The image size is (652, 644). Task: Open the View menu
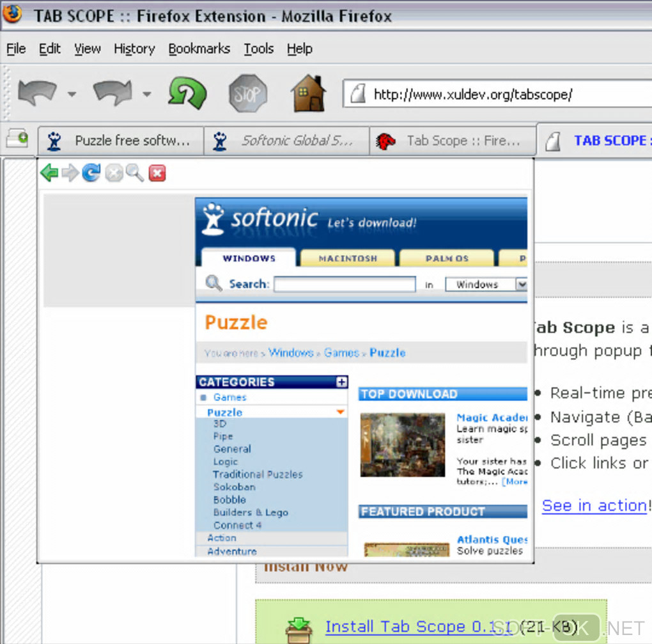(88, 49)
